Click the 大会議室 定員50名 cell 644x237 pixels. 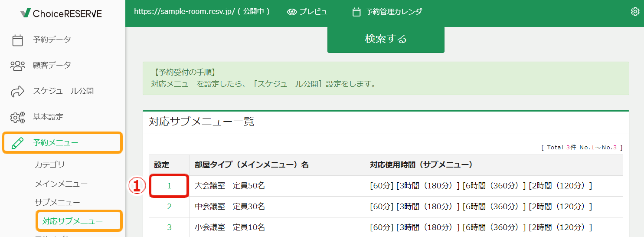tap(277, 186)
